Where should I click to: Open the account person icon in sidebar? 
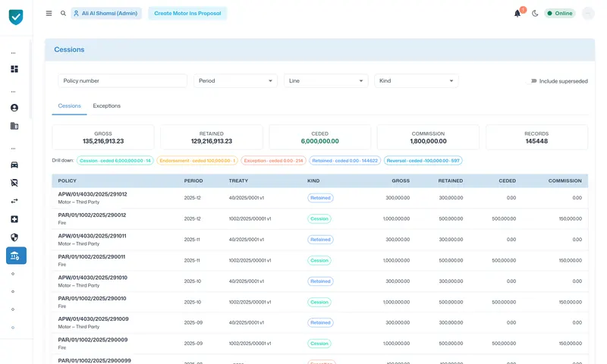(14, 108)
